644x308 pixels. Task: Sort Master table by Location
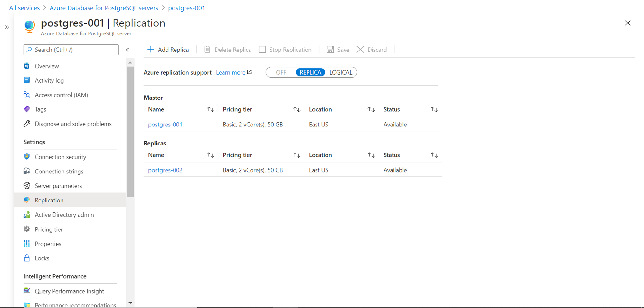pos(371,109)
